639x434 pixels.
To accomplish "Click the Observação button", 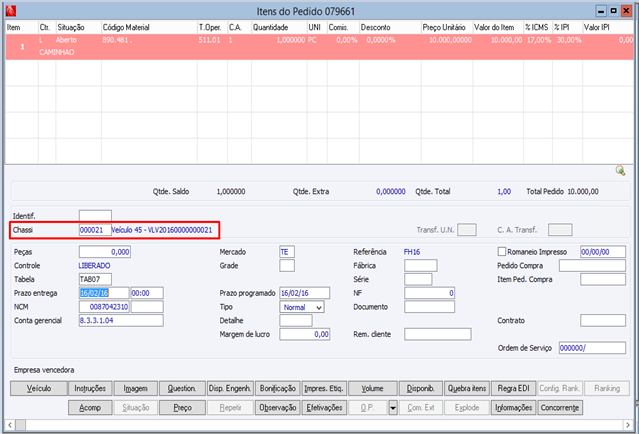I will coord(278,408).
